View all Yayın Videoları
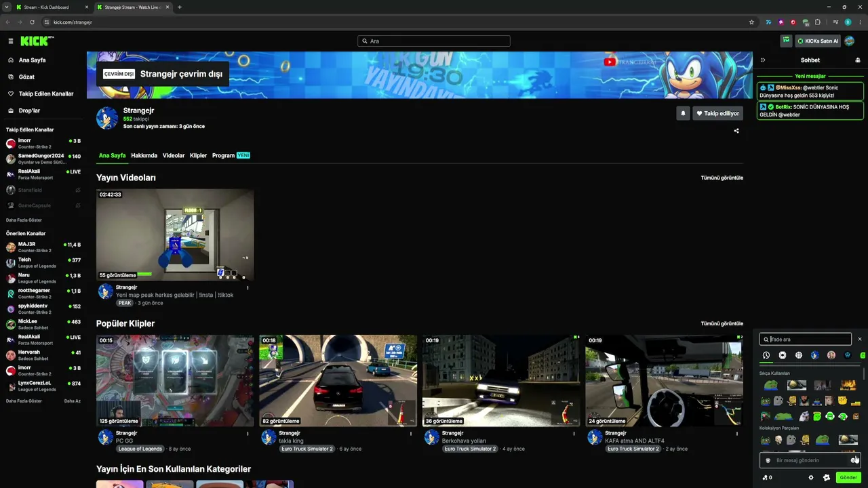This screenshot has width=868, height=488. 722,178
